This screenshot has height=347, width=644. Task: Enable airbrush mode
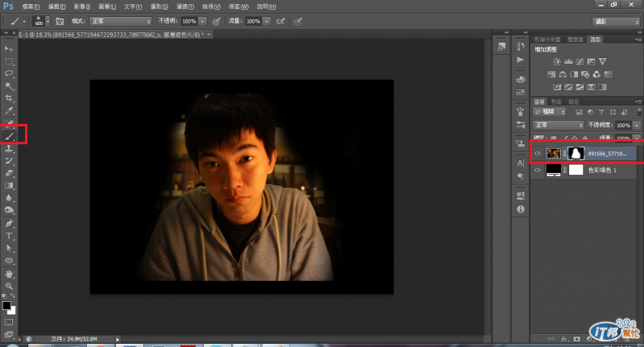pos(280,22)
